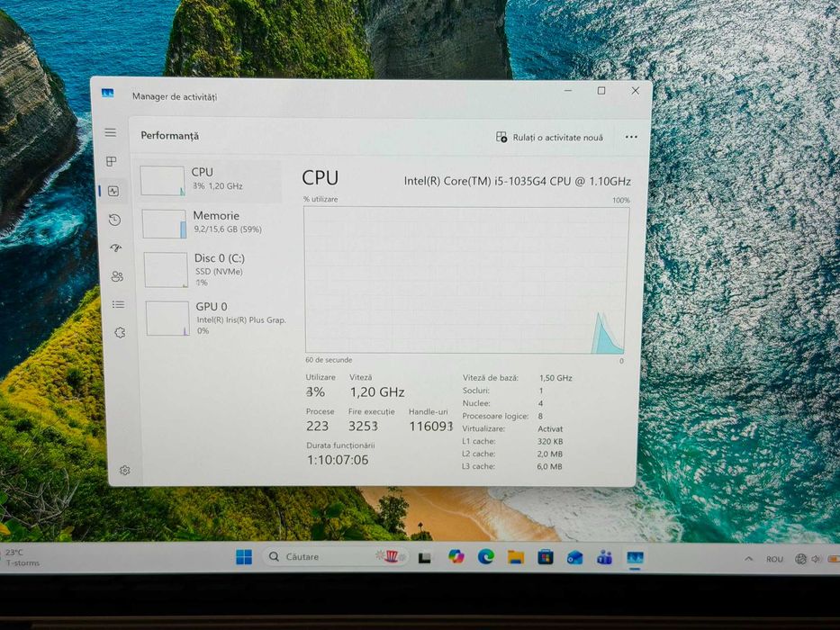Click the L3 cache '6,0 MB' value
The height and width of the screenshot is (630, 840).
[549, 466]
